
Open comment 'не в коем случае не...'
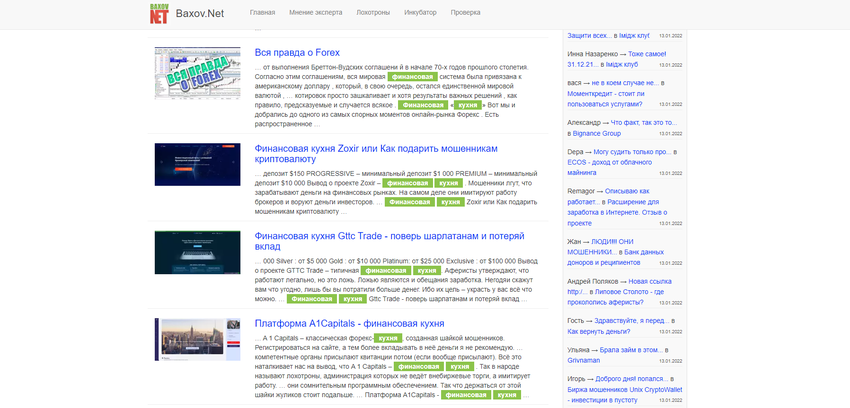point(625,83)
